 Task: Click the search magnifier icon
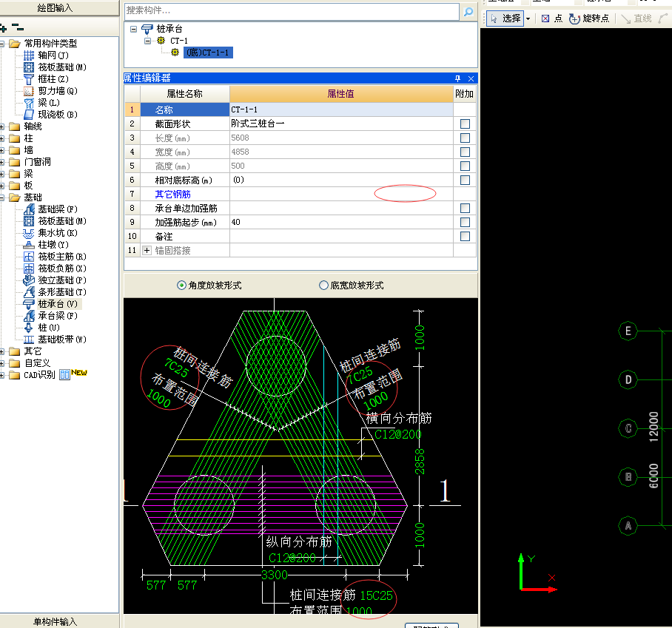[x=468, y=12]
